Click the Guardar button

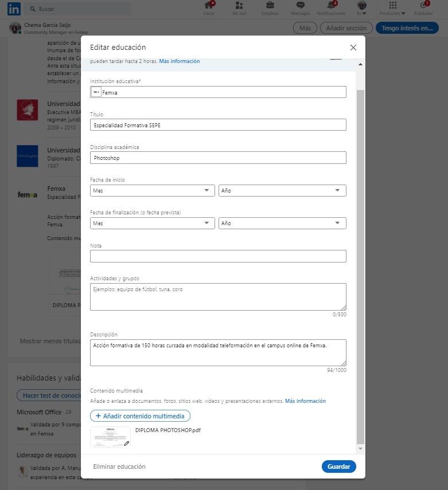339,467
